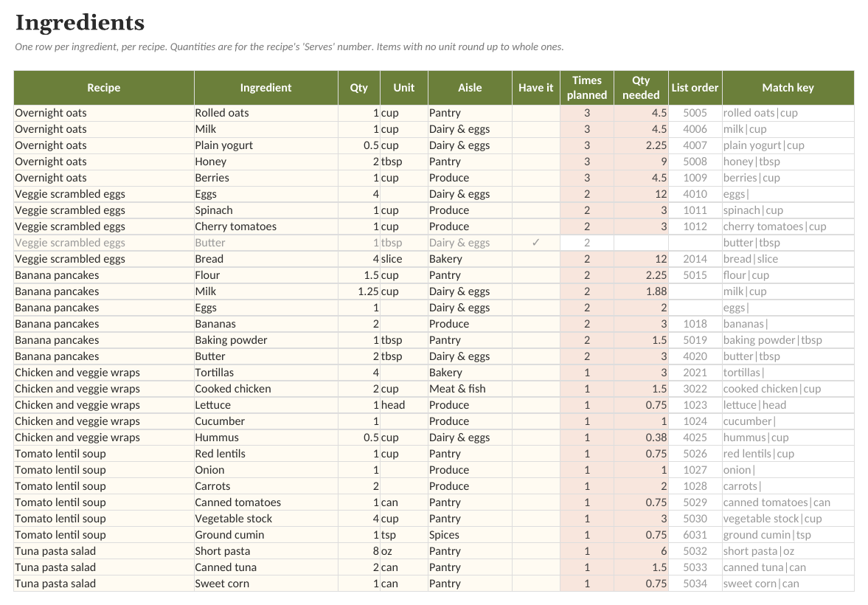Viewport: 868px width, 605px height.
Task: Select the Honey ingredient cell
Action: 265,162
